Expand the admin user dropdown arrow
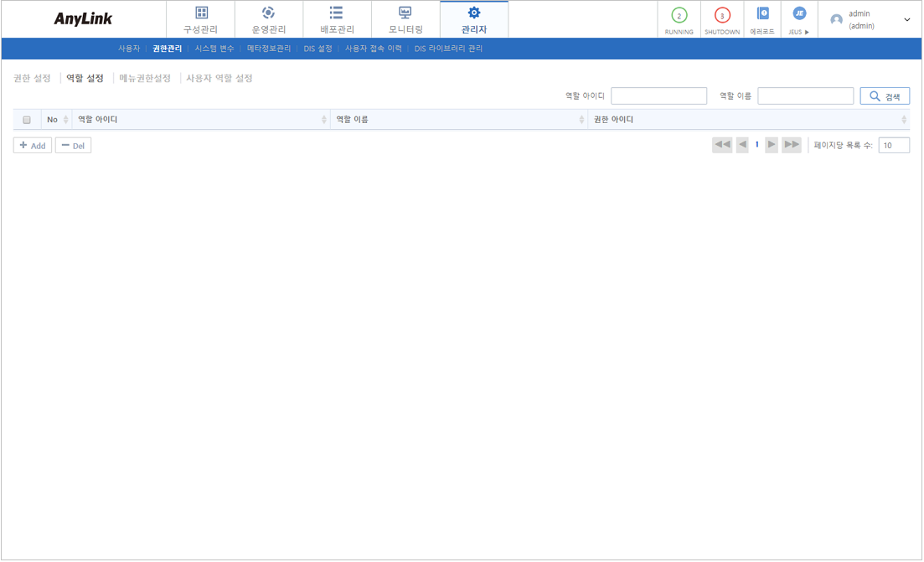The height and width of the screenshot is (562, 924). pyautogui.click(x=907, y=20)
